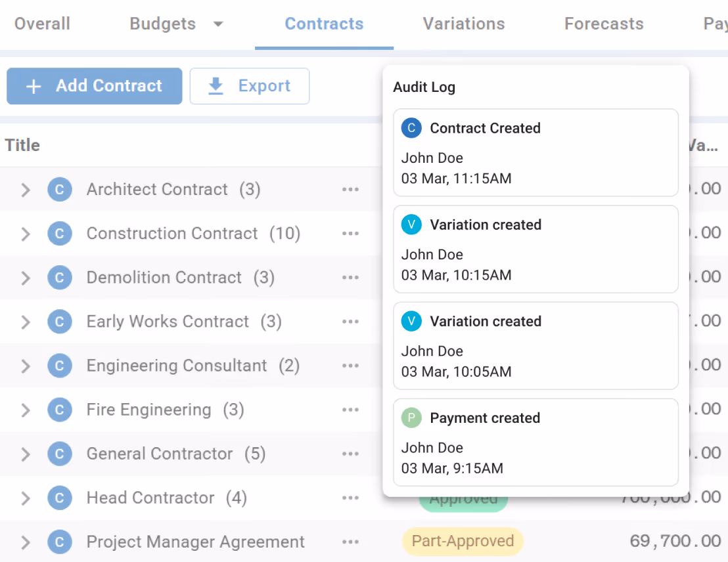Select the Engineering Consultant (2) title
Image resolution: width=728 pixels, height=562 pixels.
193,366
